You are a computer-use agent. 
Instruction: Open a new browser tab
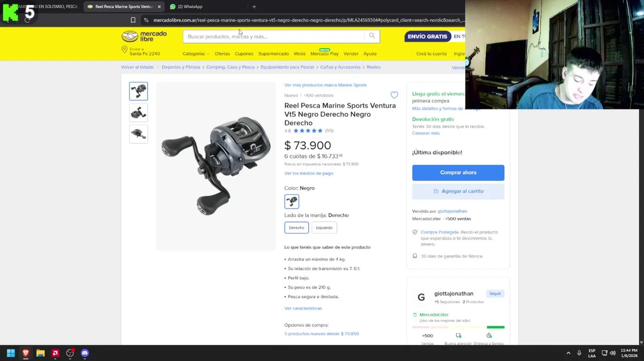[x=254, y=7]
